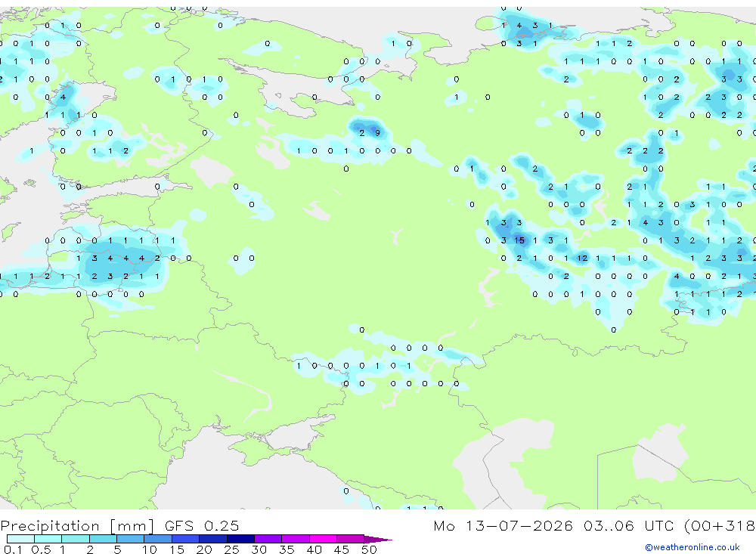Click the 'GFS 0.25' model label

tap(202, 526)
